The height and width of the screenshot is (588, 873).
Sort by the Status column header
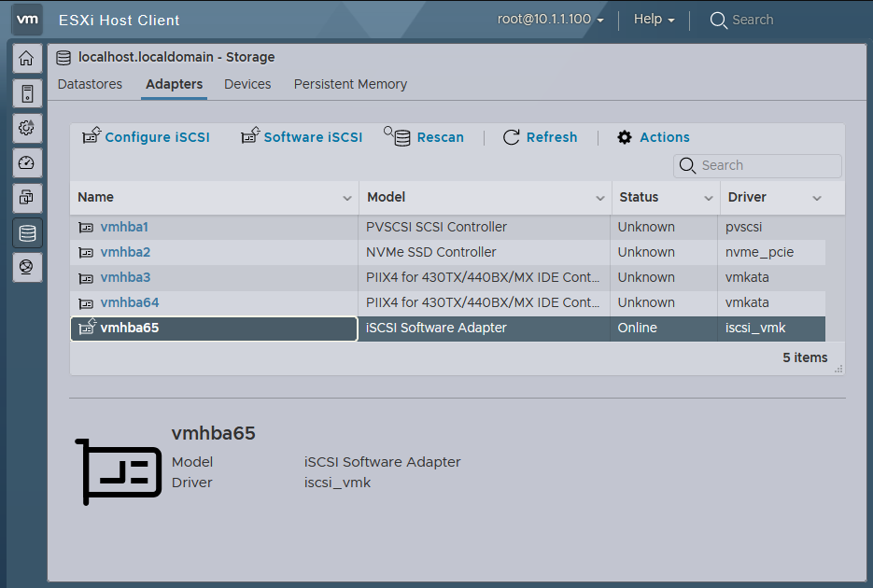(639, 197)
